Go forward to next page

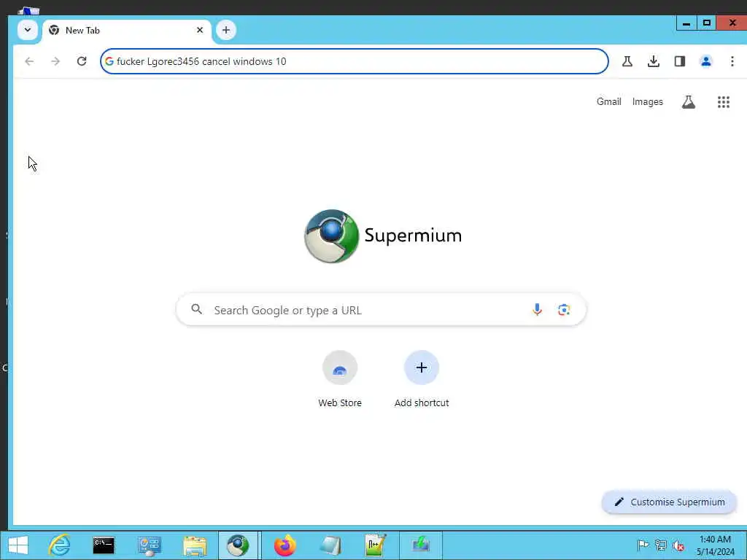tap(55, 61)
